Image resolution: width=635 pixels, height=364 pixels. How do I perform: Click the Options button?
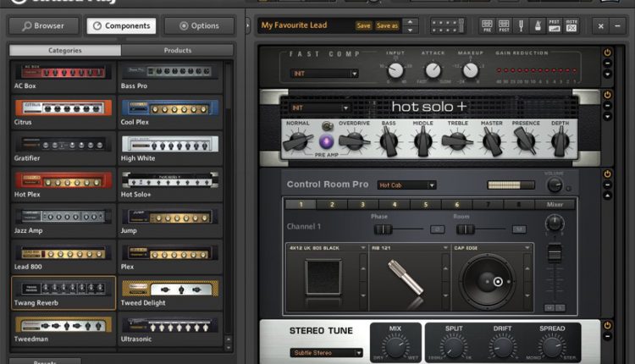(x=199, y=25)
